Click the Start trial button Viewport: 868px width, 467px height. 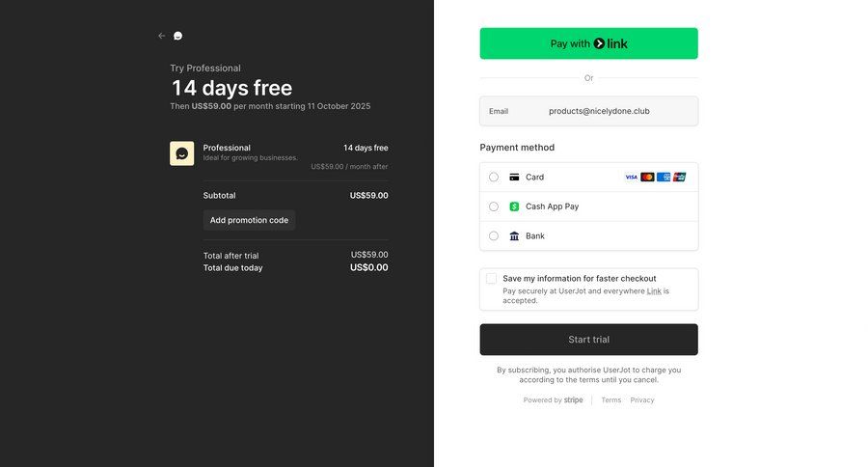point(588,340)
